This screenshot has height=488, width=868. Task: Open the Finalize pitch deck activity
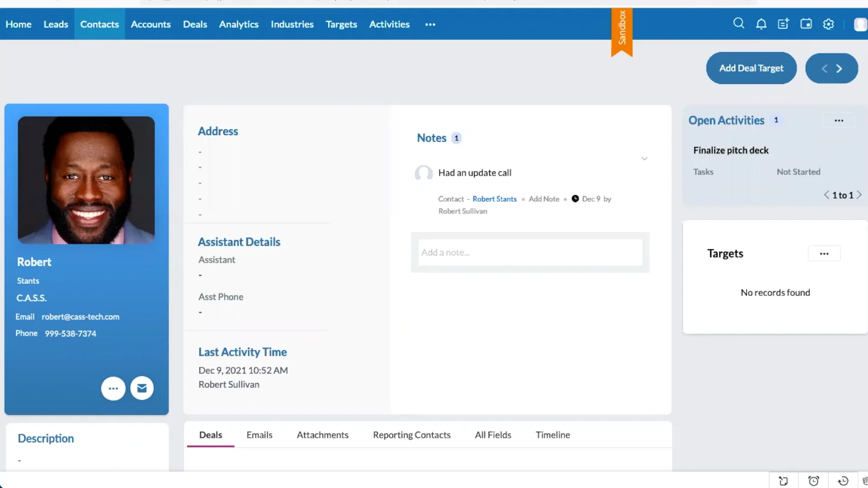coord(731,150)
